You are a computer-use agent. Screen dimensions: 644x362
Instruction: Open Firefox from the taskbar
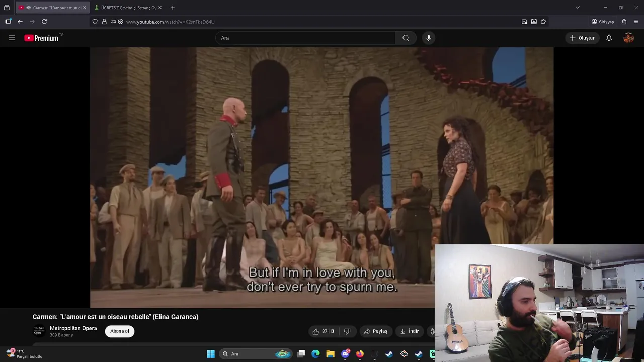click(360, 354)
